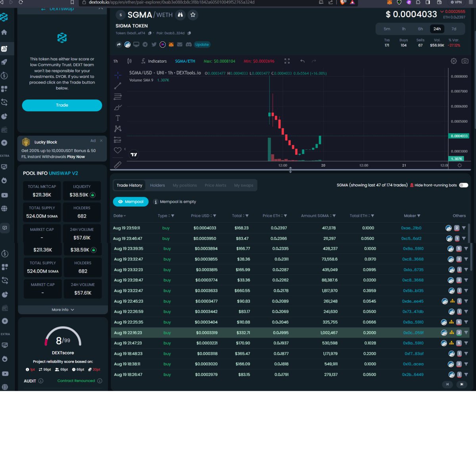Star SGMA as a favorite pair
This screenshot has width=476, height=476.
tap(193, 15)
